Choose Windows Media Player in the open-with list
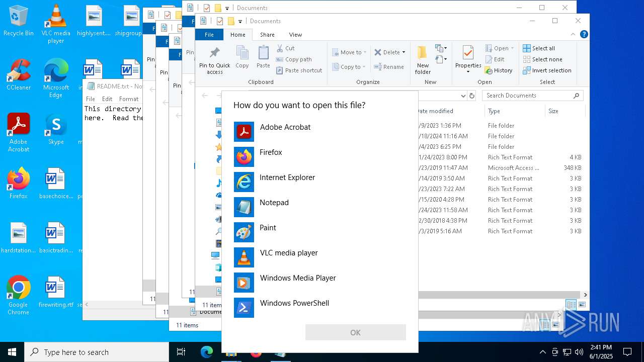Screen dimensions: 644x362 (x=320, y=283)
